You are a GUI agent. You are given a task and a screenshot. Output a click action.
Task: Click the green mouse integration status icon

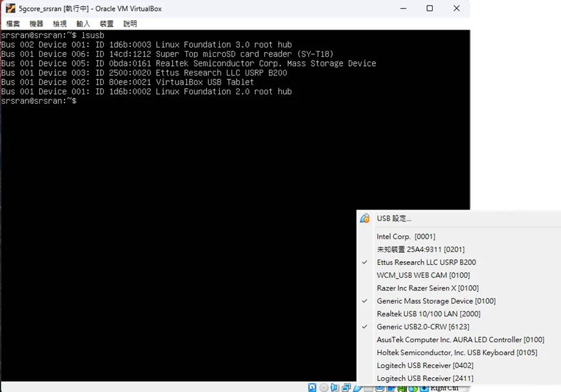(x=413, y=388)
